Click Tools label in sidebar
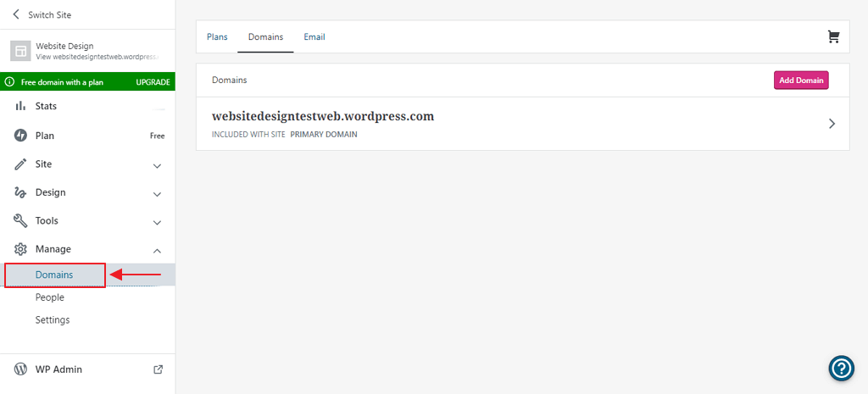The image size is (868, 394). click(x=47, y=221)
